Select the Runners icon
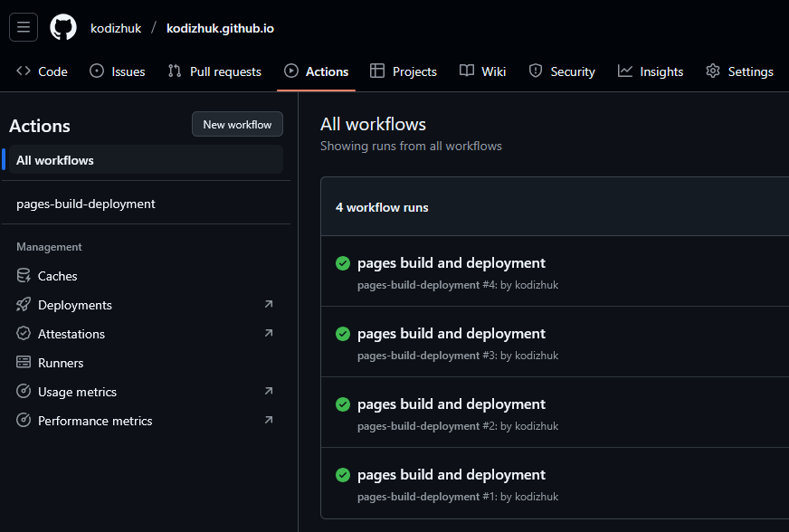789x532 pixels. click(x=23, y=362)
